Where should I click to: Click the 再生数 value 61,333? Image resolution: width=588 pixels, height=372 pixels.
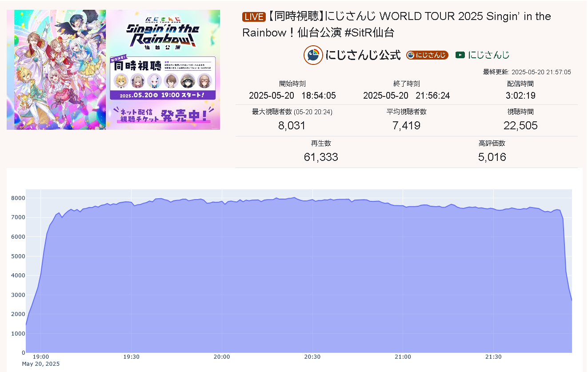[321, 157]
